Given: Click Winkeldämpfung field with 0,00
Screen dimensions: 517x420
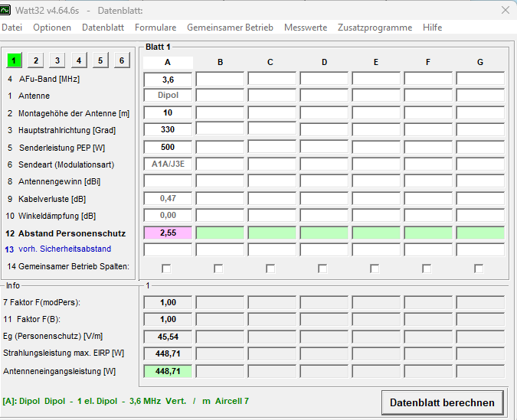Looking at the screenshot, I should [168, 215].
